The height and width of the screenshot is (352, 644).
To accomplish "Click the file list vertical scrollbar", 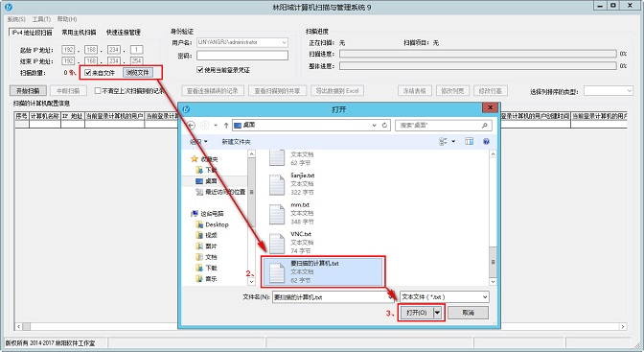I will pos(493,218).
